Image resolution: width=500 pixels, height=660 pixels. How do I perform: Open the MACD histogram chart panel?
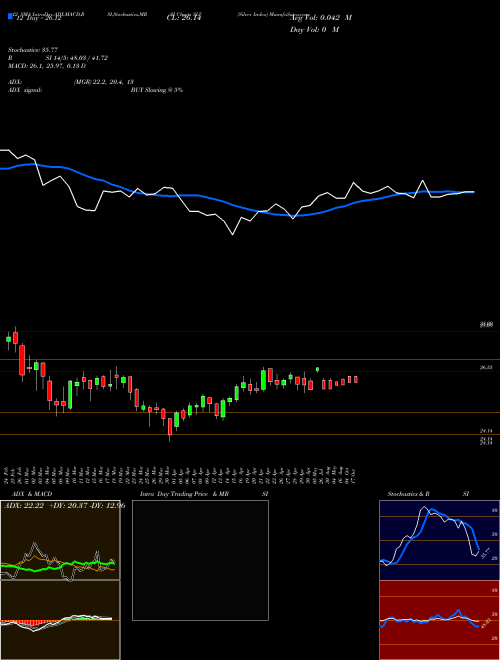click(60, 620)
